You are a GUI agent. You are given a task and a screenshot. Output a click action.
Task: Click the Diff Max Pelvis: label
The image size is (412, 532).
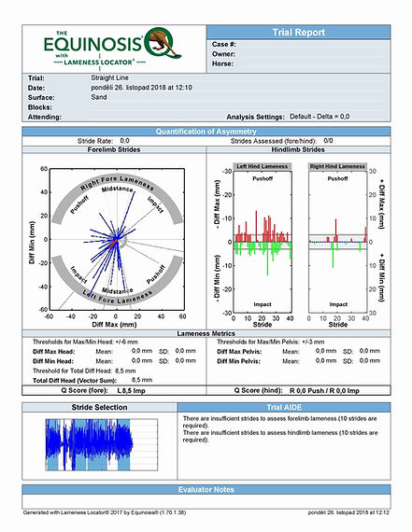[x=239, y=352]
